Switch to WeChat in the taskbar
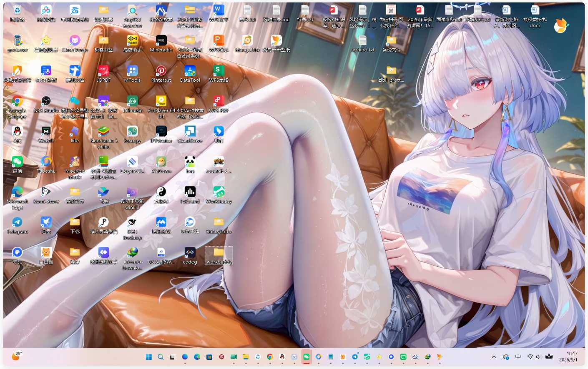The width and height of the screenshot is (588, 369). (x=306, y=357)
